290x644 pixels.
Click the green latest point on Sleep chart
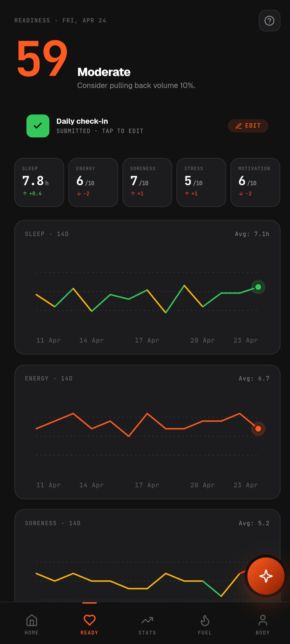pyautogui.click(x=258, y=287)
